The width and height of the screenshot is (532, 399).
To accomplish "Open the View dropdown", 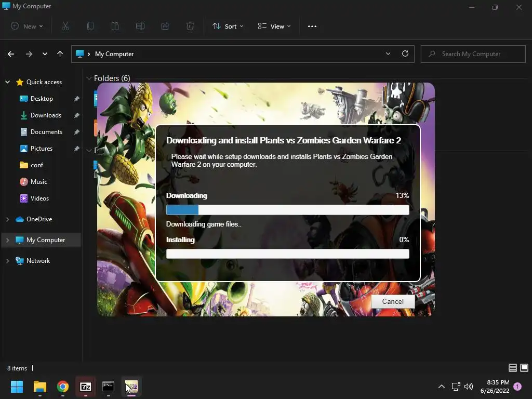I will click(x=274, y=26).
